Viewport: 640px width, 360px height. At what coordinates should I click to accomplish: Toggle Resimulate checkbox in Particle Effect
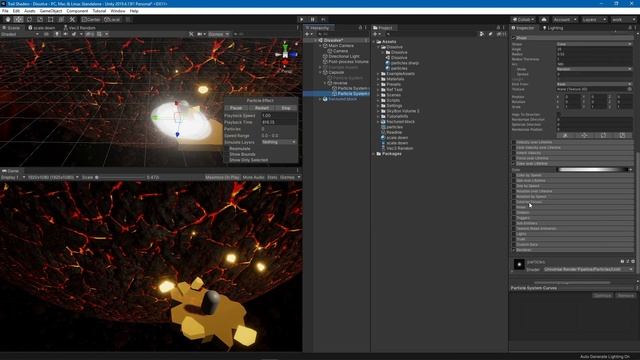pyautogui.click(x=227, y=149)
